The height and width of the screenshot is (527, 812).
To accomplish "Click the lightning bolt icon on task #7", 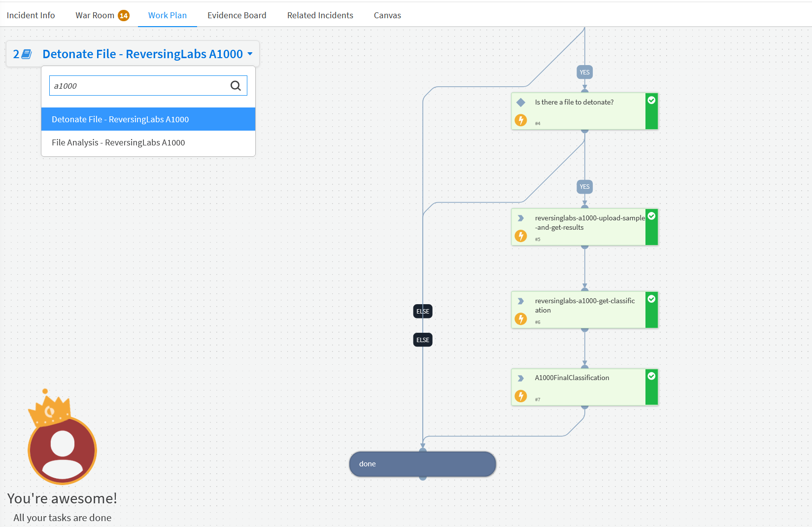I will point(521,396).
